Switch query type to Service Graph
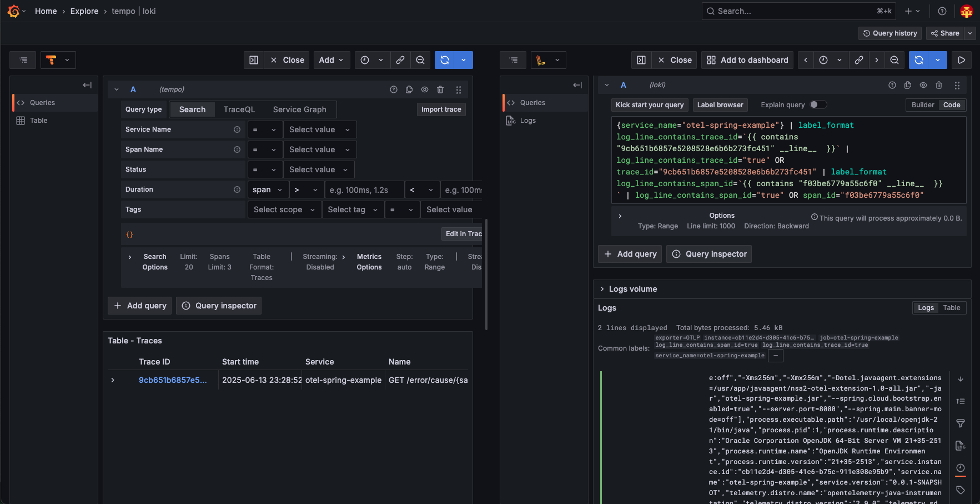980x504 pixels. click(300, 109)
